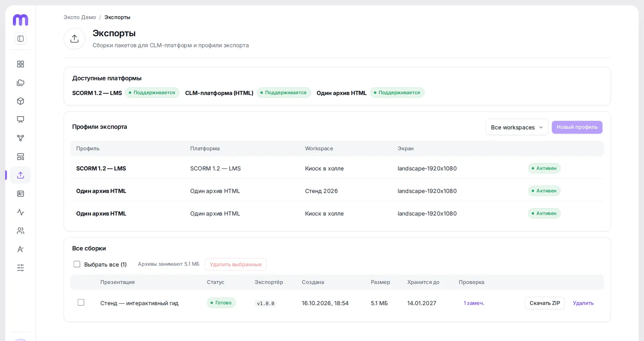Click 'Удалить выбранные' button
This screenshot has height=341, width=644.
click(235, 265)
